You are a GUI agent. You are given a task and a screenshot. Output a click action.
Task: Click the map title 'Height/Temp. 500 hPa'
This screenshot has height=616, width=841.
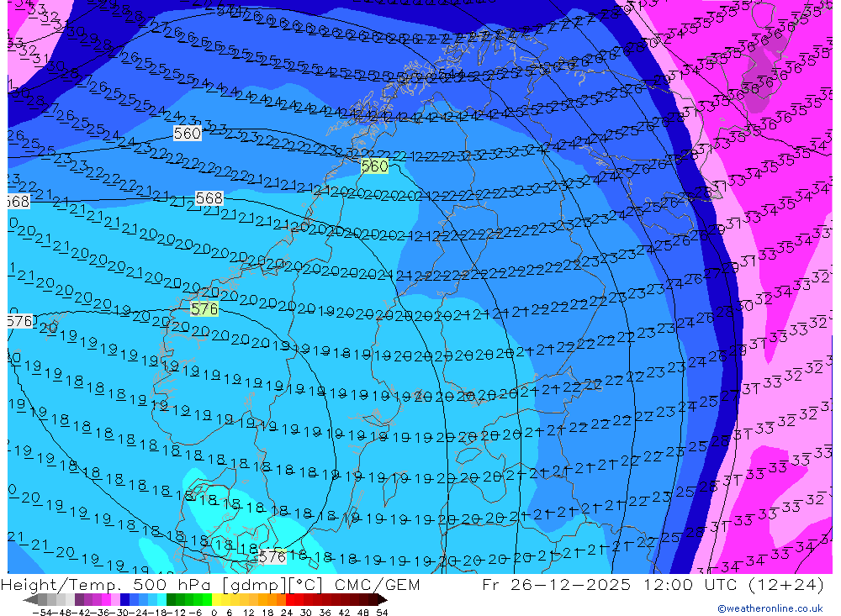coord(108,584)
